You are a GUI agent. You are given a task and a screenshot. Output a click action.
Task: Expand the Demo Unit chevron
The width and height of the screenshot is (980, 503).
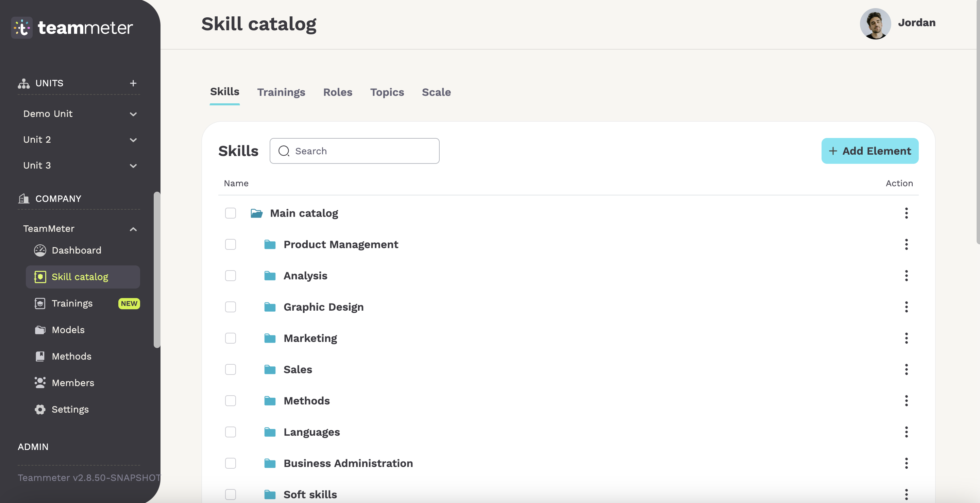pos(133,114)
